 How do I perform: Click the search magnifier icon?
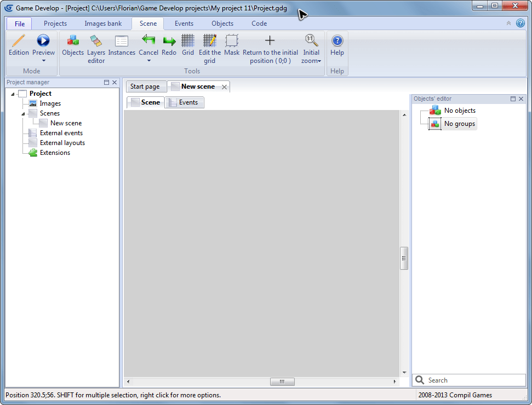[420, 380]
